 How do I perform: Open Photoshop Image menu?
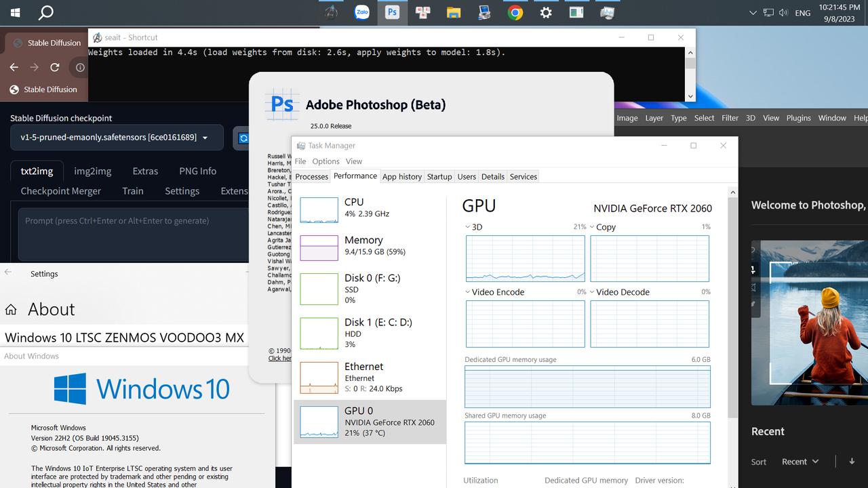coord(627,118)
